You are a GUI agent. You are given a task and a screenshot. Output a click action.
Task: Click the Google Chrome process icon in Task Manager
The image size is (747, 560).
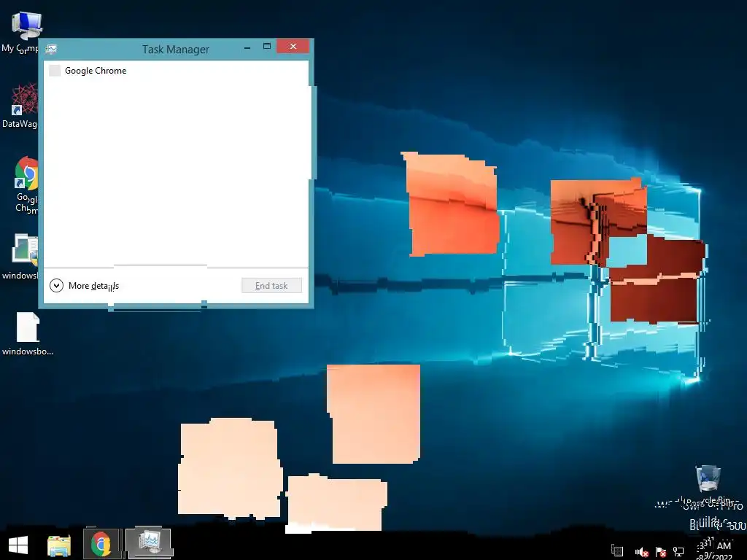click(55, 71)
